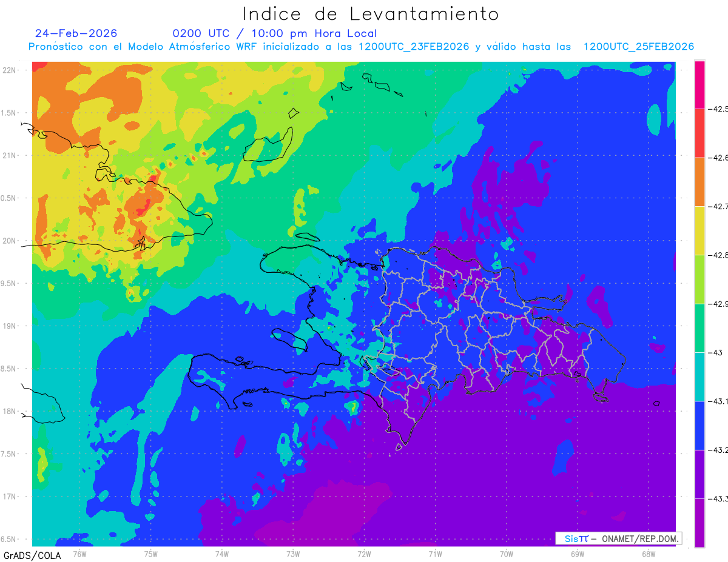This screenshot has width=728, height=562.
Task: Click the '74W' longitude label
Action: tap(222, 554)
